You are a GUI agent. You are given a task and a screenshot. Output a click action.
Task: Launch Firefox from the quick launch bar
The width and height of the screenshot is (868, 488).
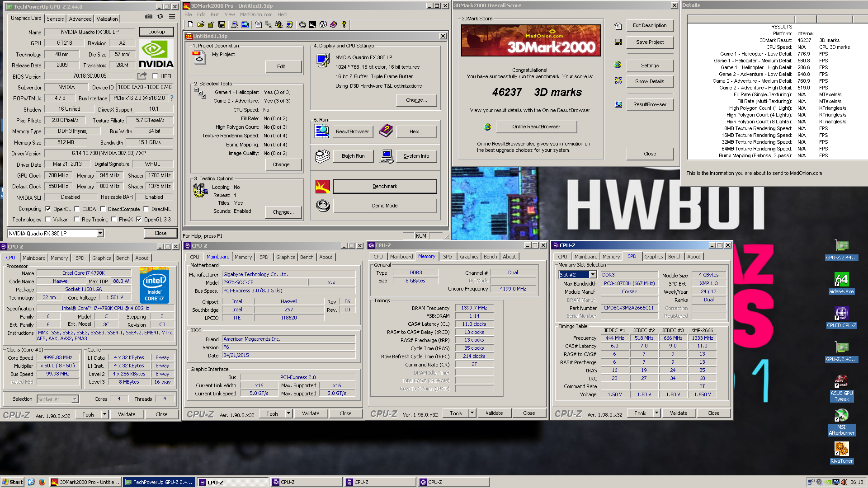coord(42,482)
